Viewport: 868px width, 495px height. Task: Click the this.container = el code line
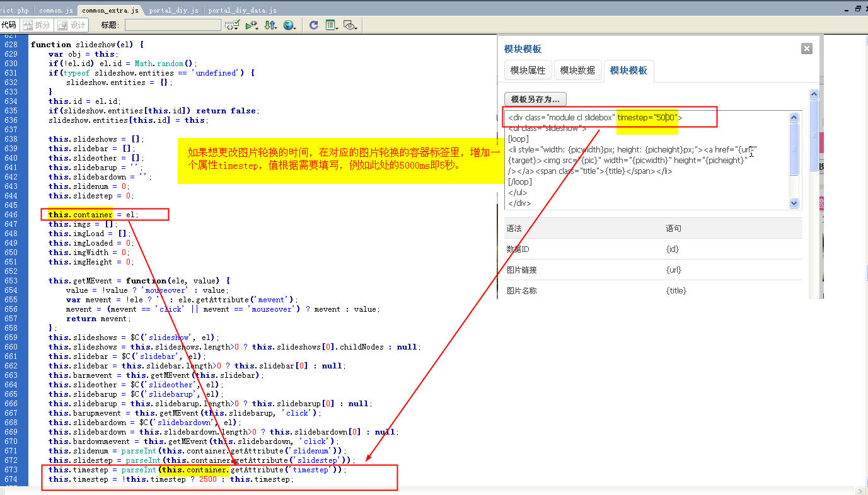pyautogui.click(x=93, y=215)
